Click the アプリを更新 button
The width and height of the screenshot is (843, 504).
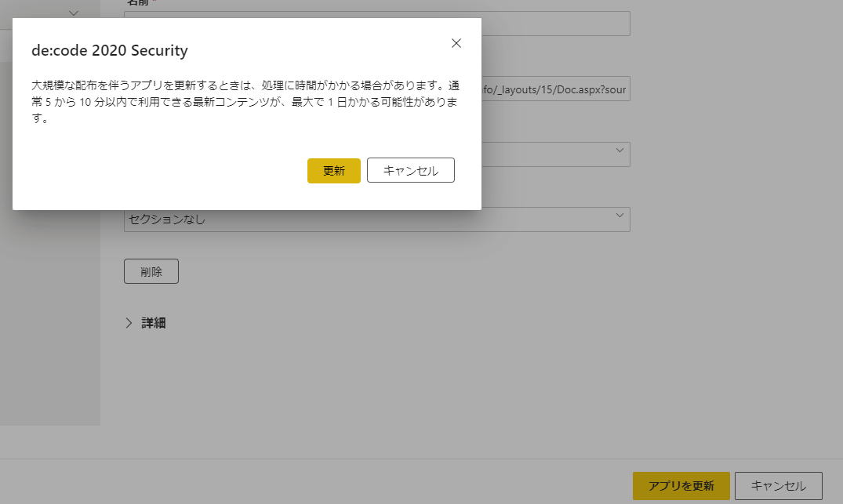(x=681, y=486)
